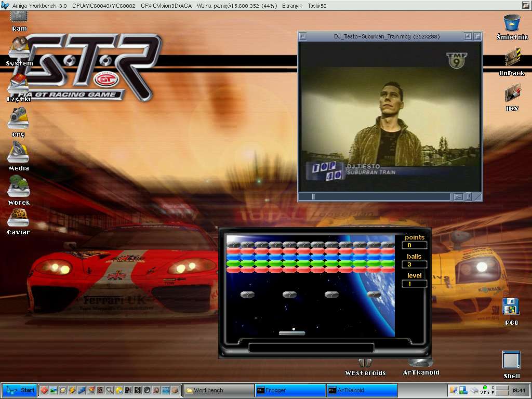
Task: Click the landscape picture quick-launch icon
Action: [x=54, y=390]
